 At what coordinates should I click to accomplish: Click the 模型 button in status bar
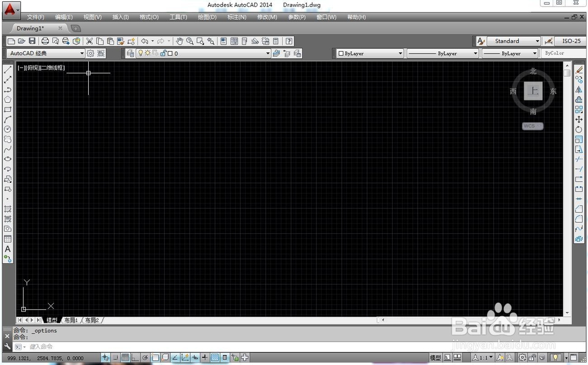[x=435, y=357]
